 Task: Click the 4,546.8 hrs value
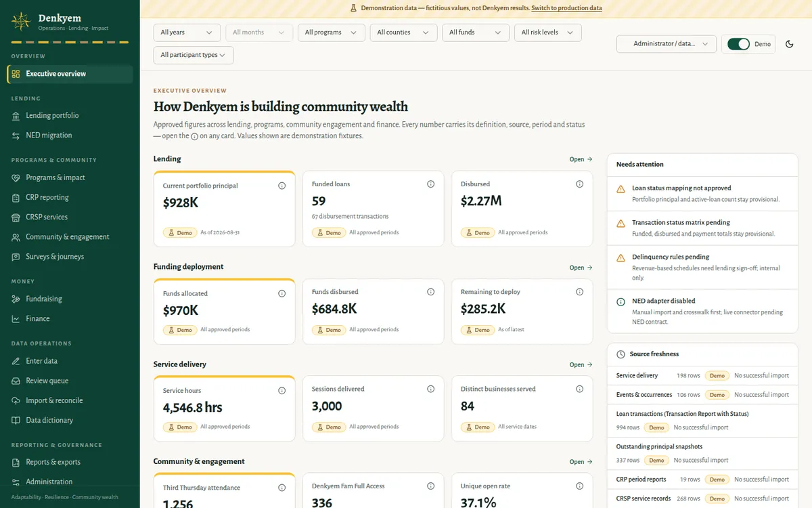point(193,408)
